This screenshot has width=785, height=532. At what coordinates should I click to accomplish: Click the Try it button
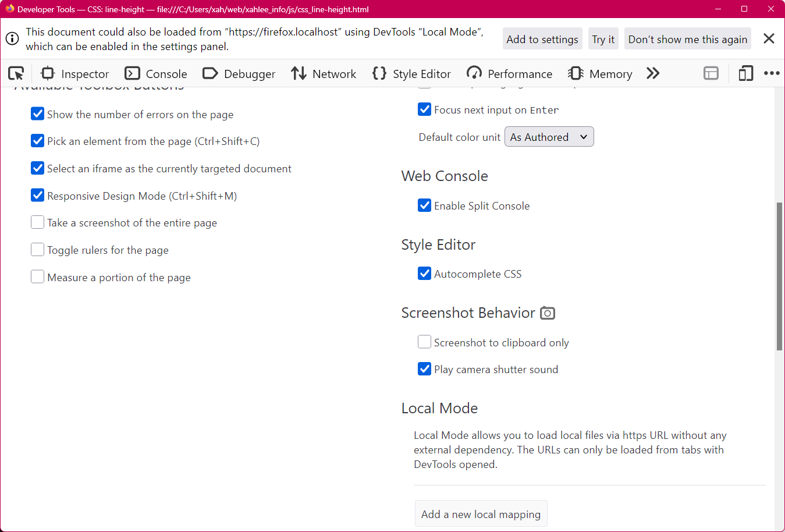coord(603,39)
